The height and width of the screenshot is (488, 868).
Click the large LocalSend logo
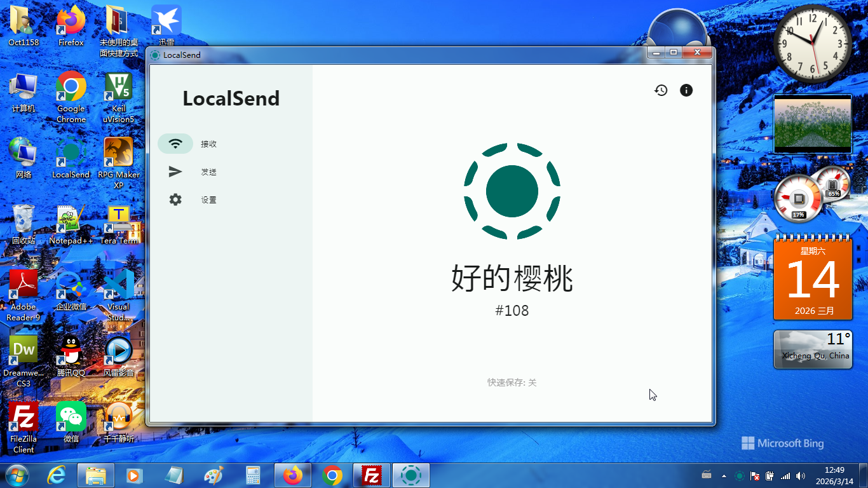coord(512,191)
